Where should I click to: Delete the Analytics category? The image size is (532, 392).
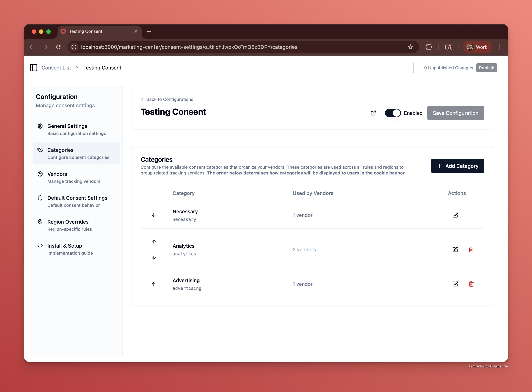(471, 249)
